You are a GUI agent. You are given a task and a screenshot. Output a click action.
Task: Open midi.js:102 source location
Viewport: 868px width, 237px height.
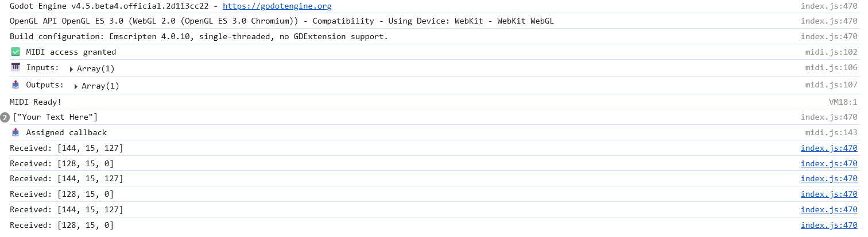tap(831, 52)
